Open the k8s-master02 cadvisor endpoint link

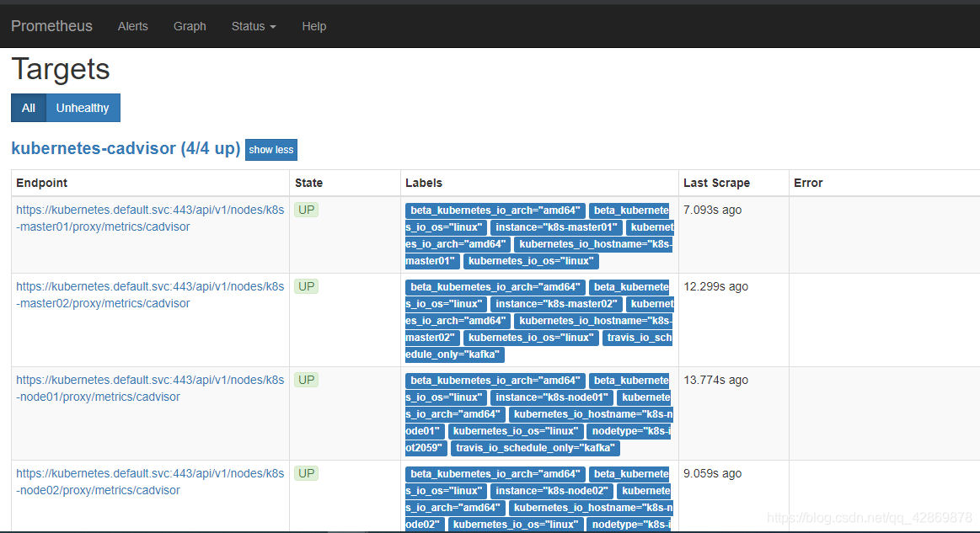pyautogui.click(x=150, y=295)
